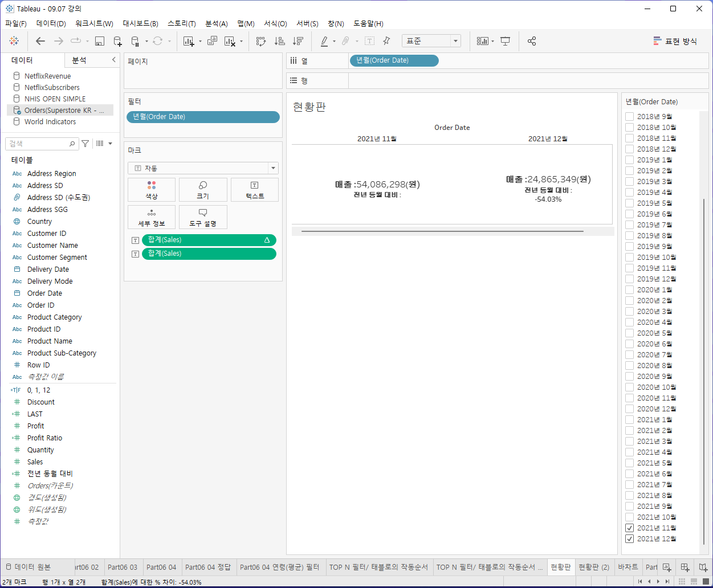This screenshot has height=588, width=713.
Task: Click the horizontal scrollbar under the view
Action: coord(442,231)
